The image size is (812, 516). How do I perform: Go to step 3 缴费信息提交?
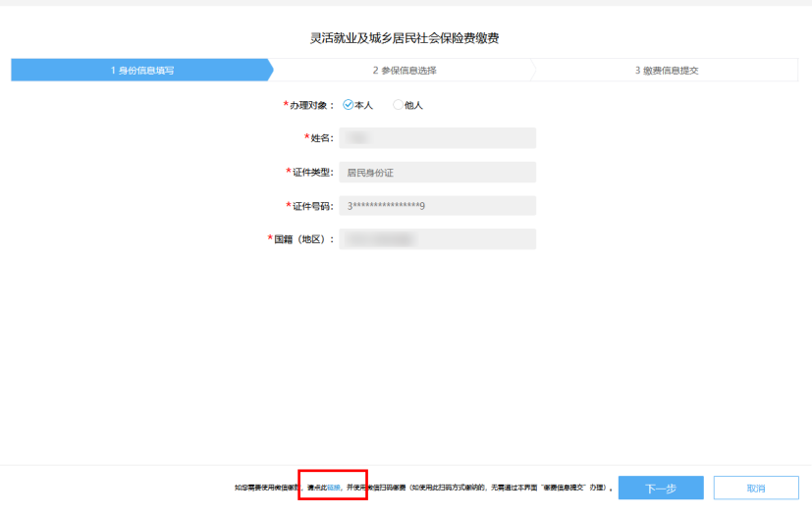(x=666, y=71)
